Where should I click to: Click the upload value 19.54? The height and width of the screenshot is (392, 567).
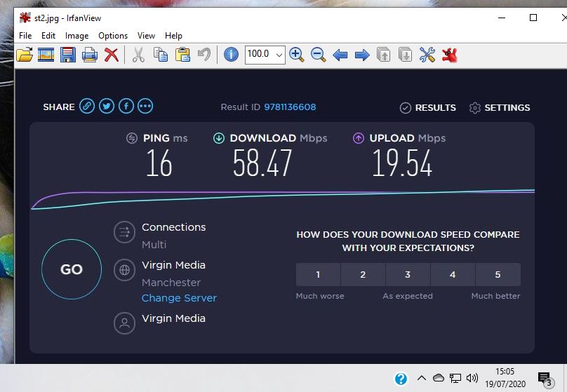click(402, 163)
